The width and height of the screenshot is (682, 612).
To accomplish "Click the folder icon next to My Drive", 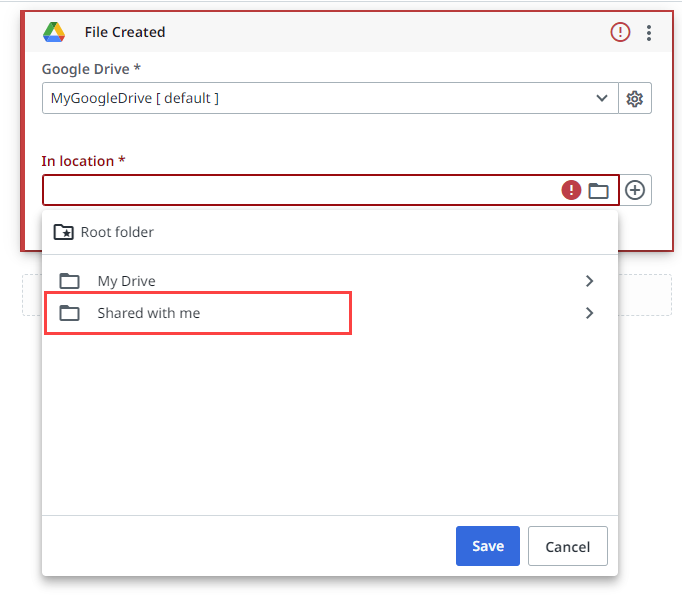I will click(x=69, y=281).
